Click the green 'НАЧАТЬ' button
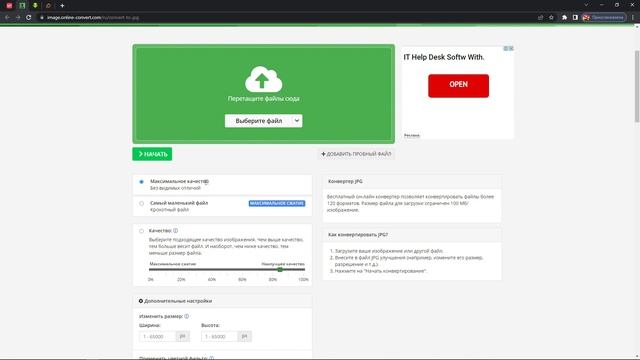The height and width of the screenshot is (360, 640). pyautogui.click(x=152, y=154)
